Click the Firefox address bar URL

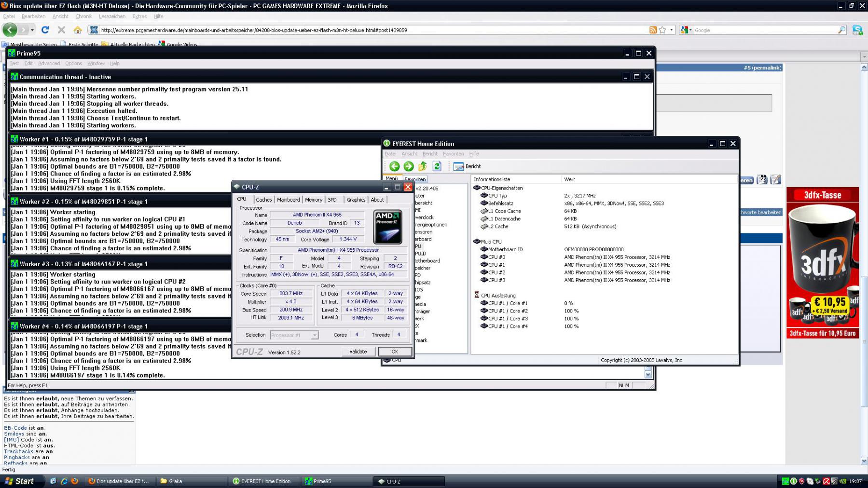coord(254,30)
